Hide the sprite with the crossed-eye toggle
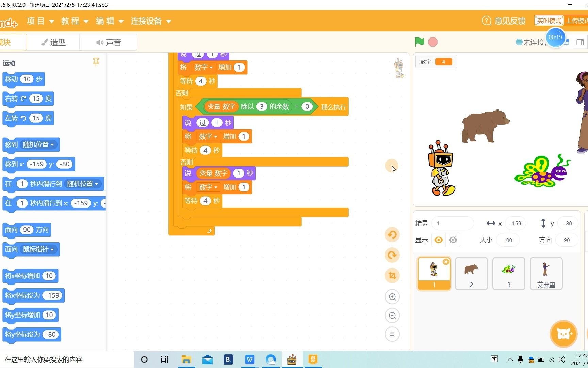The image size is (588, 368). (453, 240)
